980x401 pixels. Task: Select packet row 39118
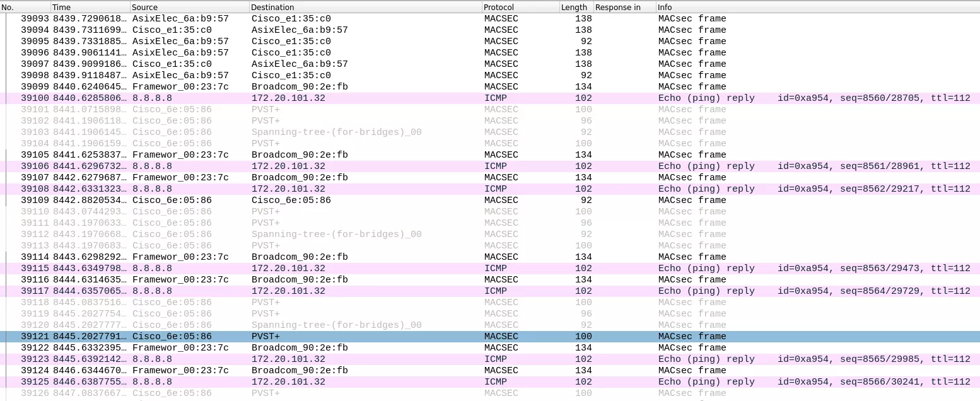pyautogui.click(x=490, y=303)
